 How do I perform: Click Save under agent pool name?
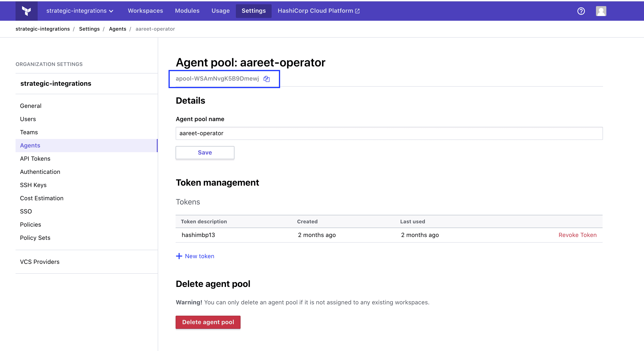205,152
